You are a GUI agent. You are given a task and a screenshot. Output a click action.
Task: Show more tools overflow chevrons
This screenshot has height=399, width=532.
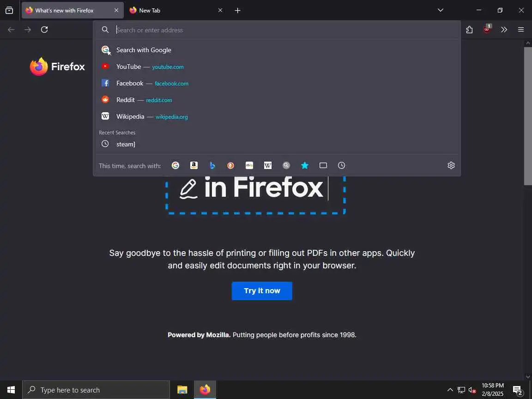pyautogui.click(x=504, y=30)
